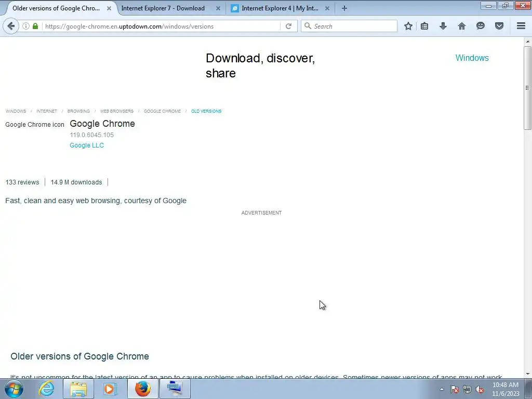The width and height of the screenshot is (532, 399).
Task: Go back with Firefox back arrow
Action: 11,26
